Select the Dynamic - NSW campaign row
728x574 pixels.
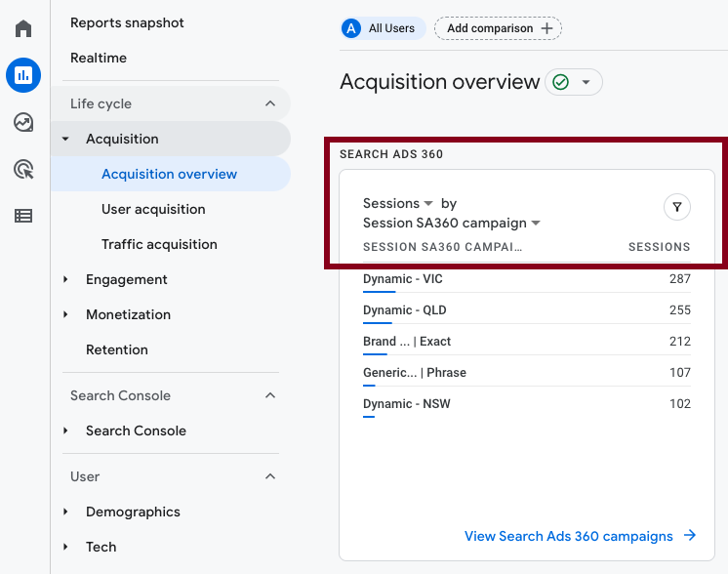pyautogui.click(x=527, y=403)
